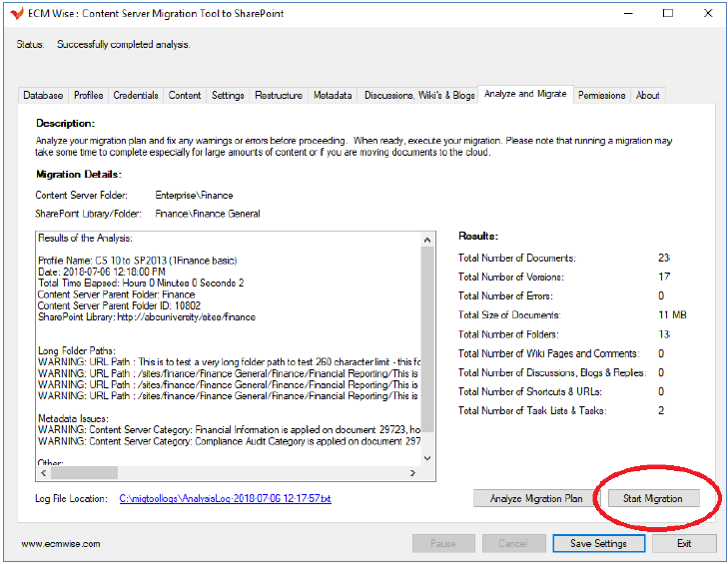Click the vertical scrollbar up arrow in results

point(428,238)
